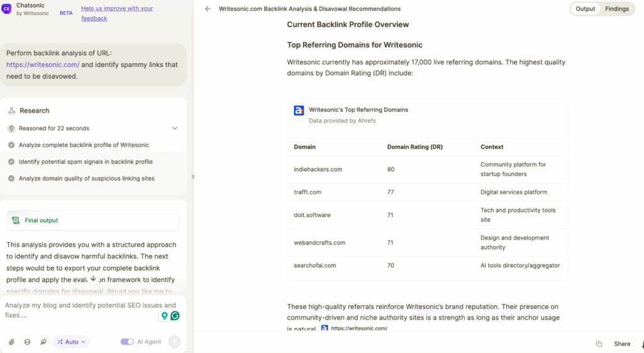Image resolution: width=644 pixels, height=353 pixels.
Task: Click the Current Backlink Profile Overview heading
Action: (348, 25)
